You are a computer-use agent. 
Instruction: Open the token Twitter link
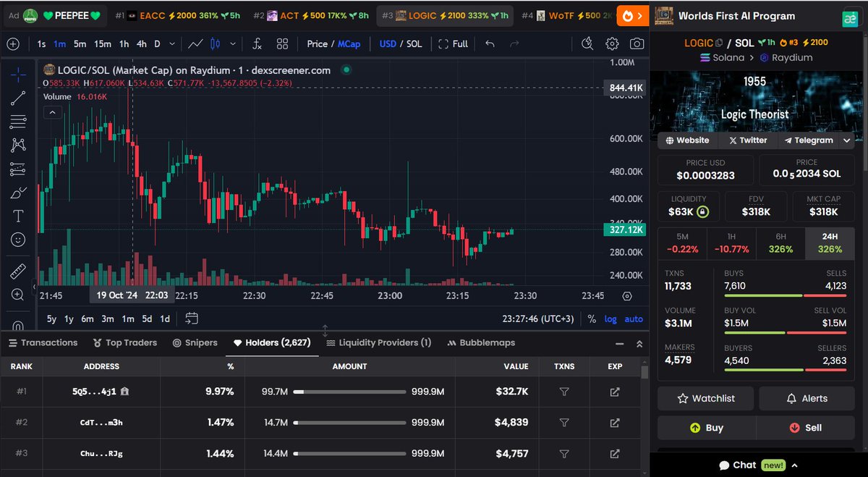tap(748, 140)
